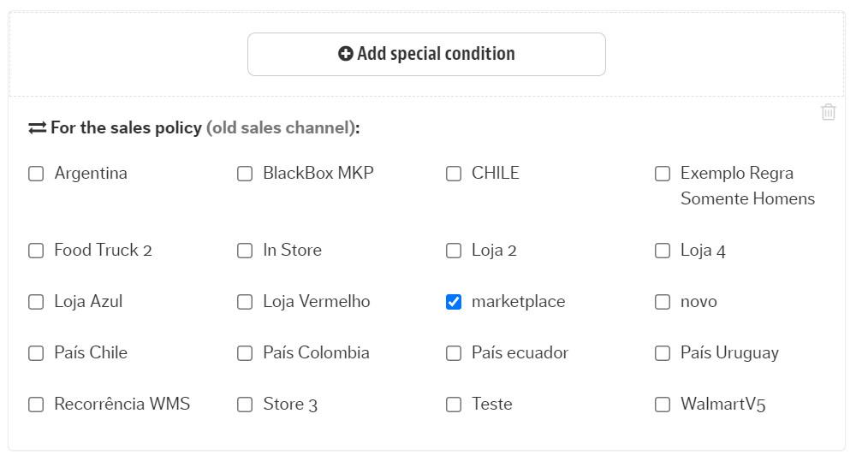Enable the Argentina sales policy checkbox
Image resolution: width=868 pixels, height=461 pixels.
[x=36, y=174]
